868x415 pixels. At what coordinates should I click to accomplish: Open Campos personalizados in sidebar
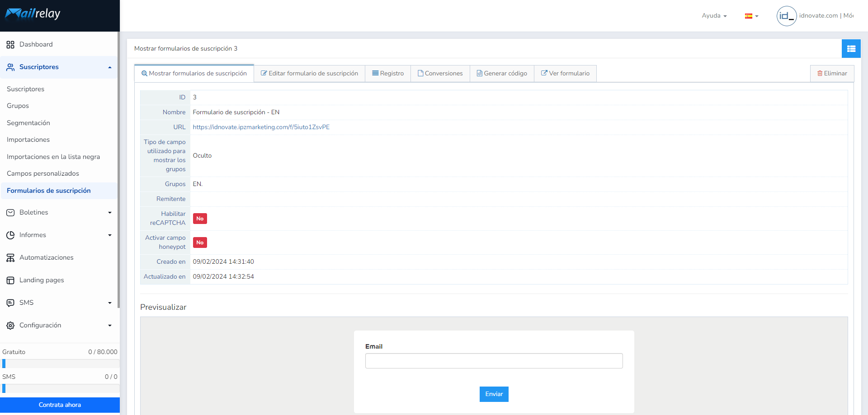coord(43,174)
